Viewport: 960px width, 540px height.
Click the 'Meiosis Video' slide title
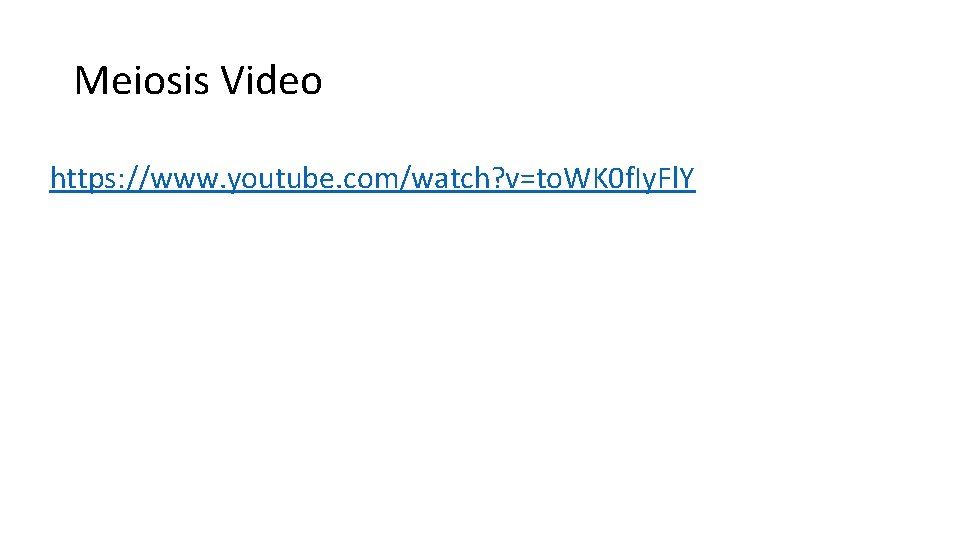pyautogui.click(x=198, y=80)
